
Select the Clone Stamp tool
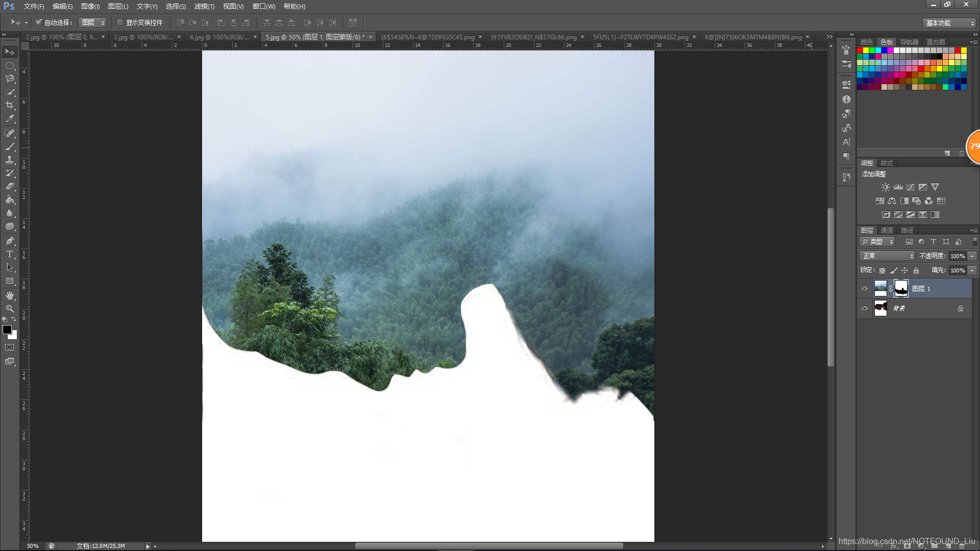click(10, 160)
